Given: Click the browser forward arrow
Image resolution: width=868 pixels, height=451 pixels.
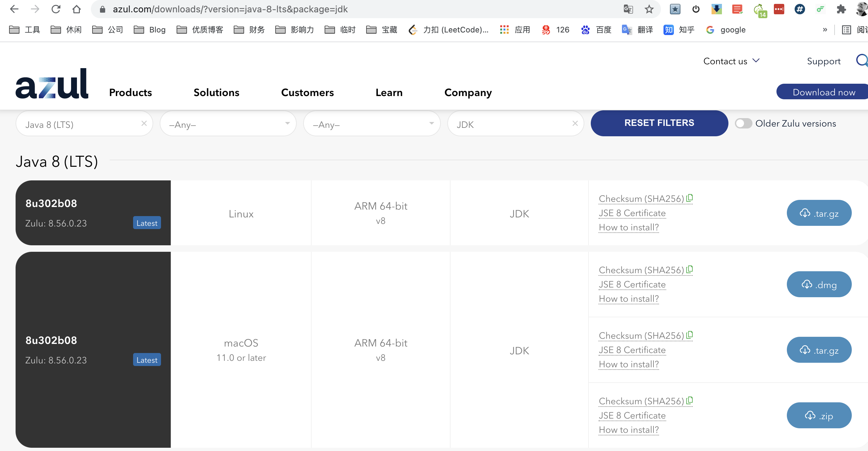Looking at the screenshot, I should (35, 9).
